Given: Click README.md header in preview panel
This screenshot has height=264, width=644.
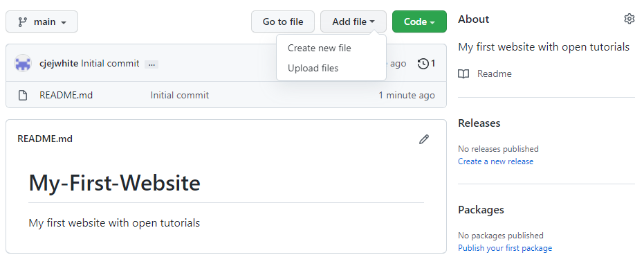Looking at the screenshot, I should pyautogui.click(x=45, y=139).
